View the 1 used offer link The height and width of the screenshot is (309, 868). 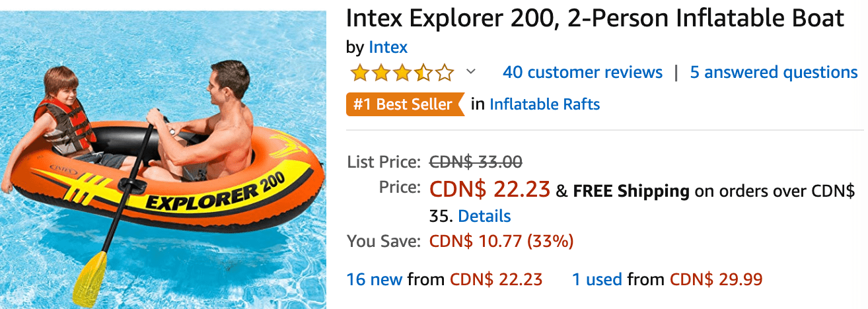tap(597, 279)
